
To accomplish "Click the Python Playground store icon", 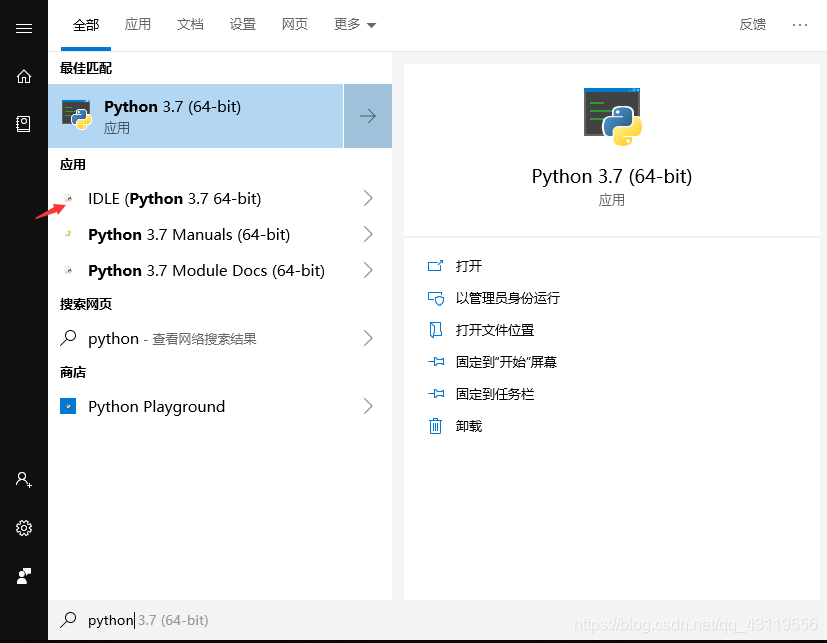I will click(x=68, y=406).
